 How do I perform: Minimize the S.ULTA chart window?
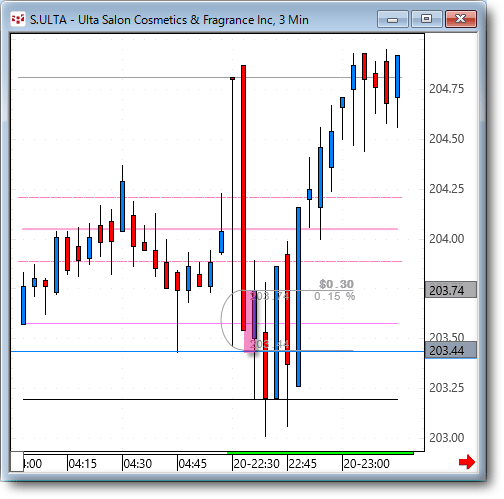click(x=393, y=19)
